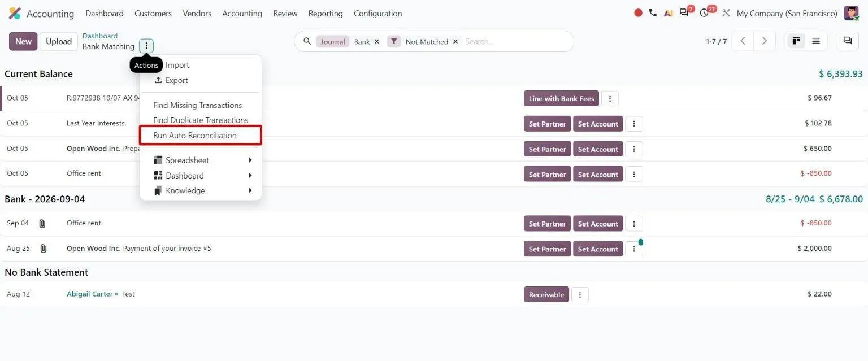Click the search magnifier icon

pos(307,41)
